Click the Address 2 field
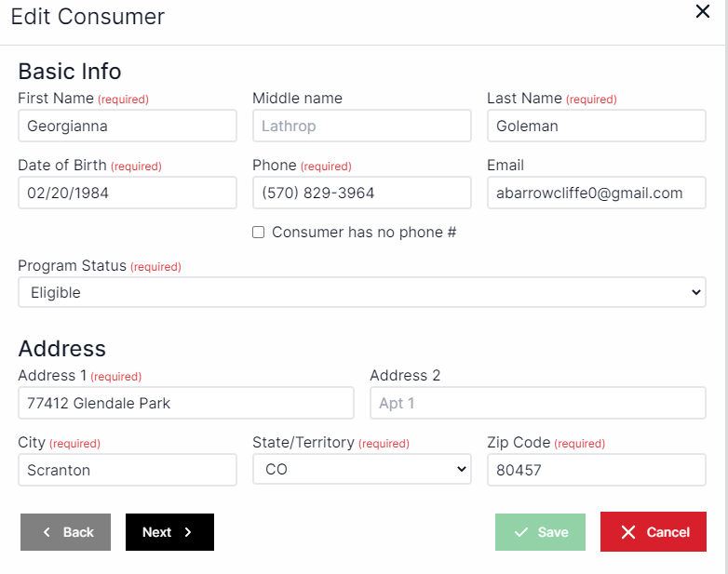The image size is (728, 574). (x=537, y=403)
